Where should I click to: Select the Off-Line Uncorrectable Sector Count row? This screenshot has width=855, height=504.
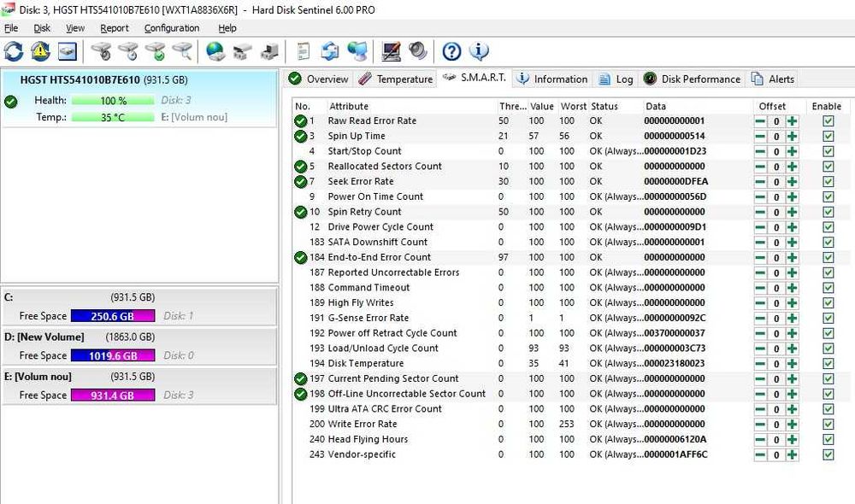tap(569, 394)
